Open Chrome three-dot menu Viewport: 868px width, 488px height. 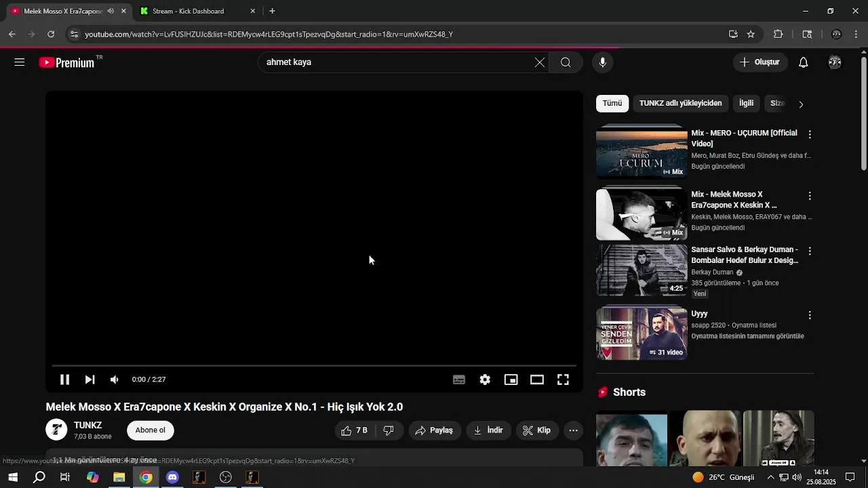[856, 34]
